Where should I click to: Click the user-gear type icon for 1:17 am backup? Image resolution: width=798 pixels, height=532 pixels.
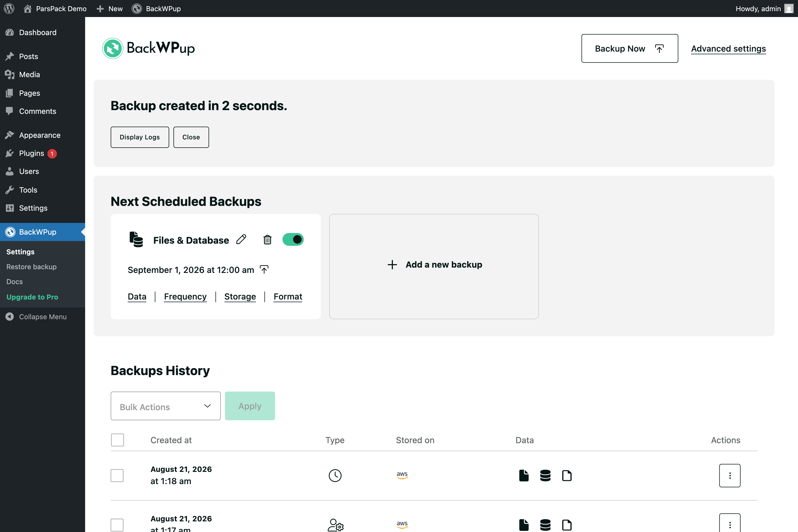pos(335,525)
